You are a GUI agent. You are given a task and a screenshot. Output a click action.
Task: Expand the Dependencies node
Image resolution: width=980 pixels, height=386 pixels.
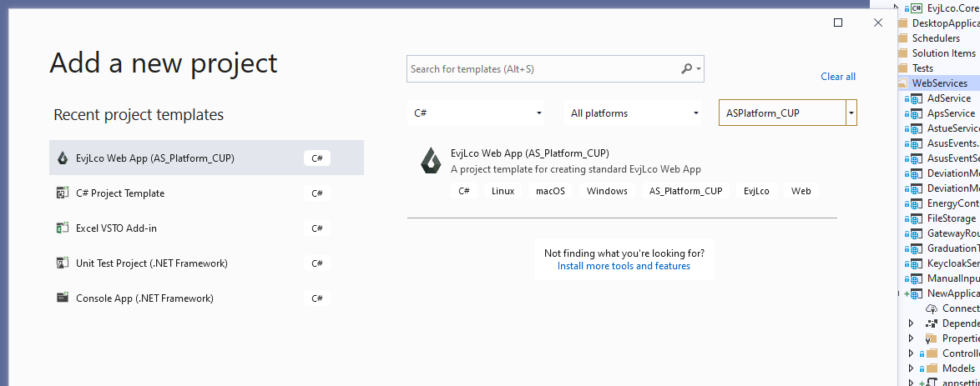[x=912, y=323]
